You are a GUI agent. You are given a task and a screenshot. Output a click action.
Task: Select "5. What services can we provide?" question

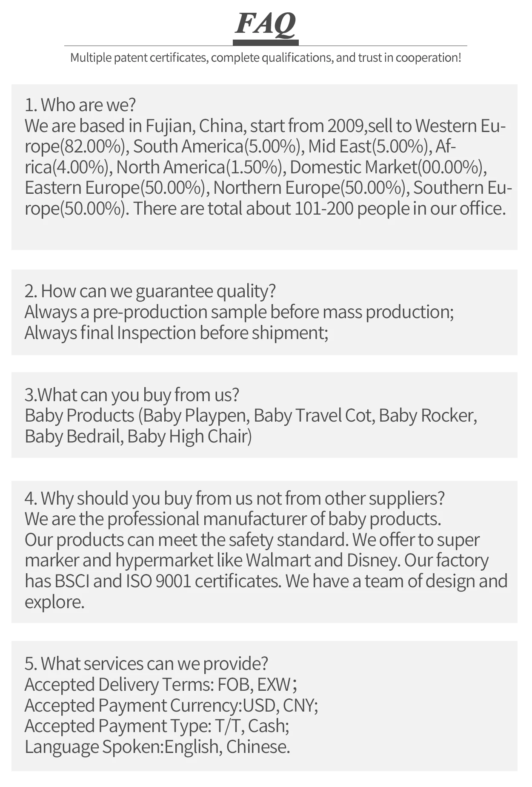[146, 664]
